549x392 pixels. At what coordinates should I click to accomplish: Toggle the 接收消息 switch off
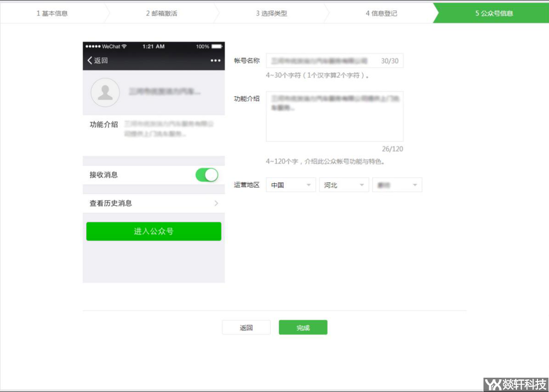[x=206, y=175]
